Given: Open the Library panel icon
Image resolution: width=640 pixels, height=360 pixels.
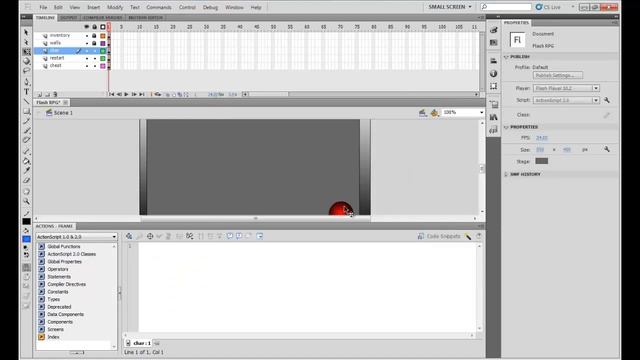Looking at the screenshot, I should tap(493, 117).
